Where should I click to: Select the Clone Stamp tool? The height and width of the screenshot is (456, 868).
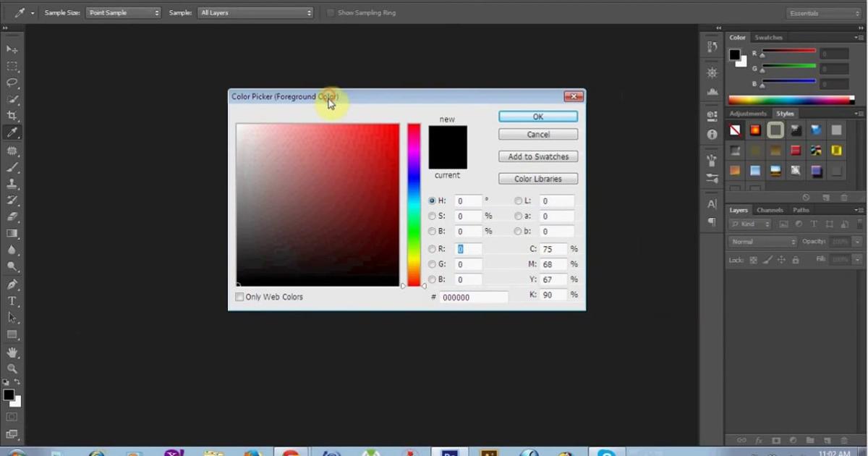pyautogui.click(x=12, y=185)
